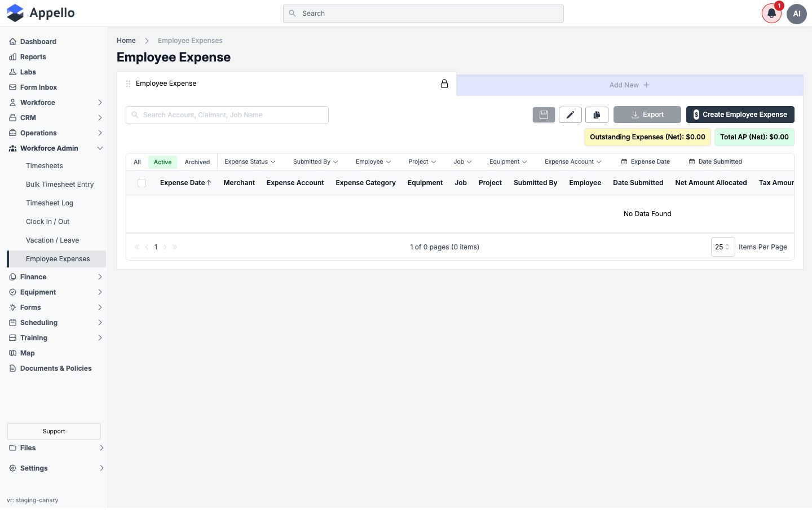Open the notifications bell icon
Screen dimensions: 812x518
click(x=771, y=14)
